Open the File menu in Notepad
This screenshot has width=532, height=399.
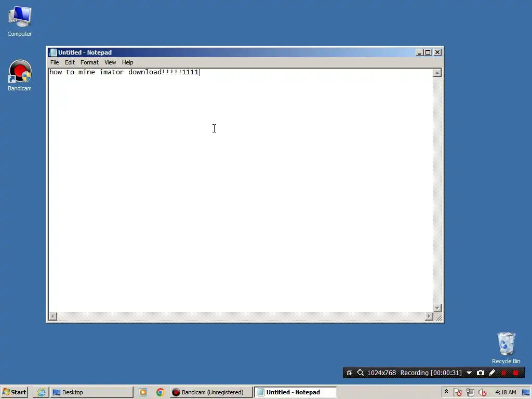(x=55, y=62)
